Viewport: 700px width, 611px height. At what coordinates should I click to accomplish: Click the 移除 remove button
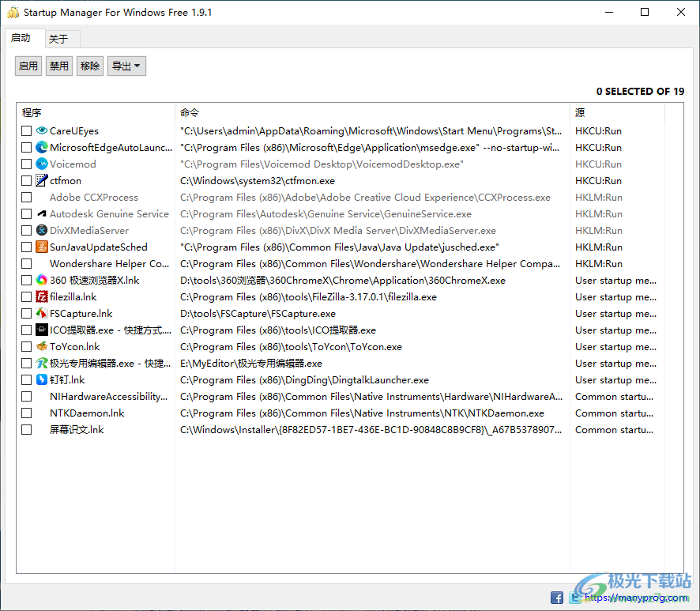90,66
